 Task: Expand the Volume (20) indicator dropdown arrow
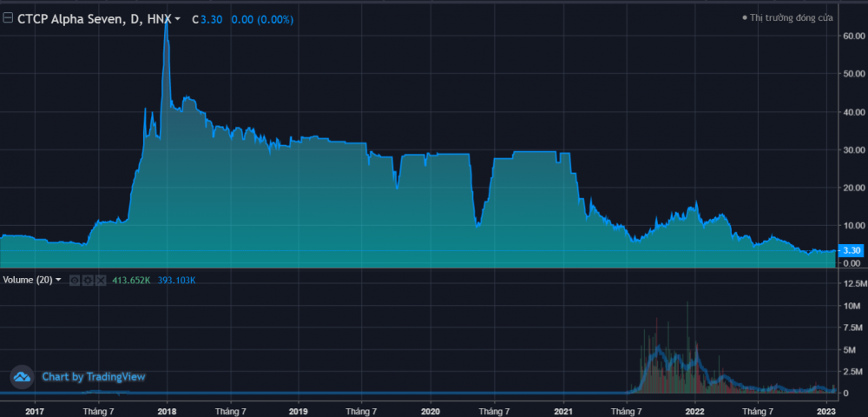coord(58,280)
